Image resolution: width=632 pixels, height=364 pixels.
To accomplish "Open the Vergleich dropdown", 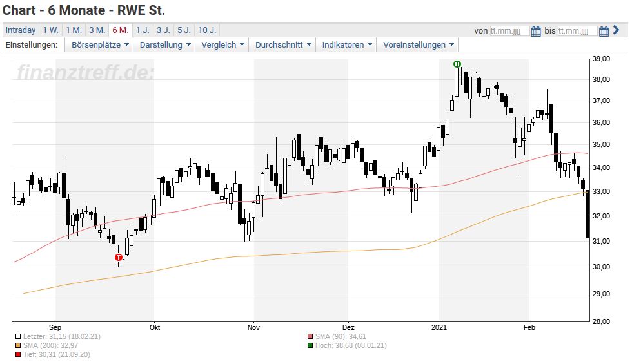I will tap(222, 44).
